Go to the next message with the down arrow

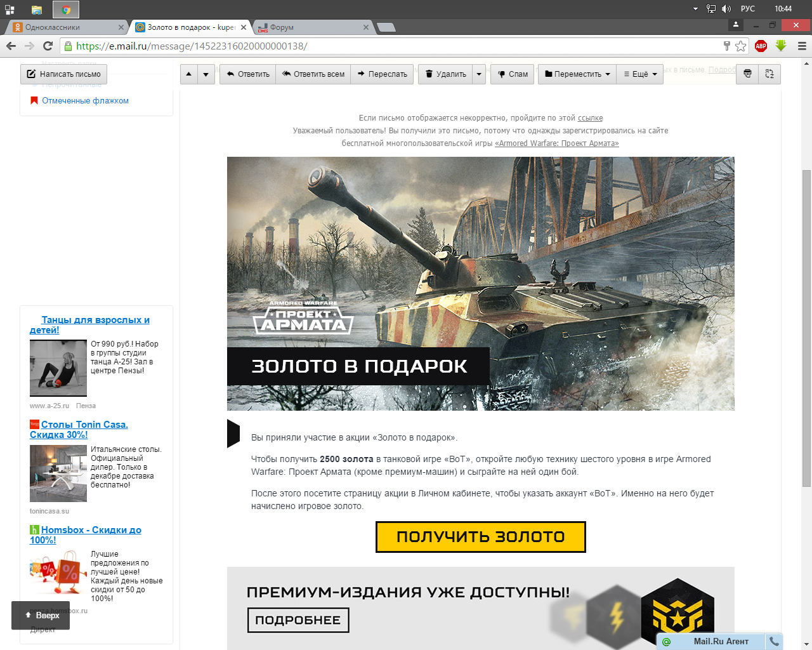(x=206, y=74)
